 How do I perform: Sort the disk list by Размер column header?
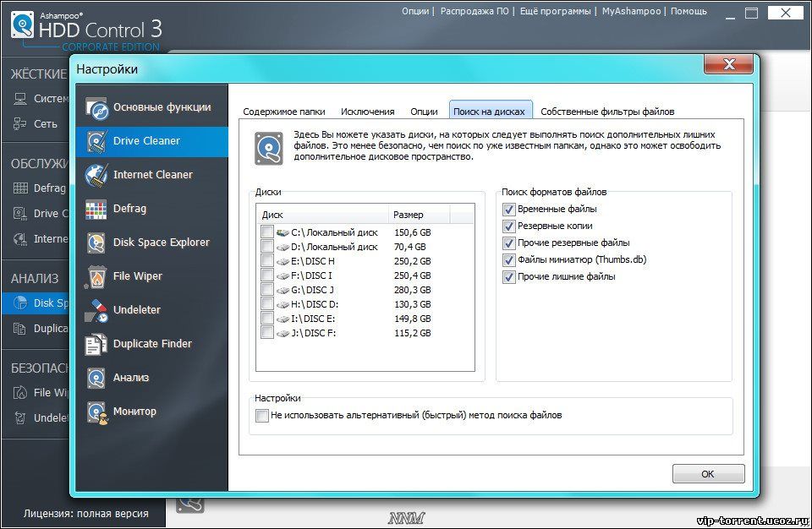click(x=430, y=215)
